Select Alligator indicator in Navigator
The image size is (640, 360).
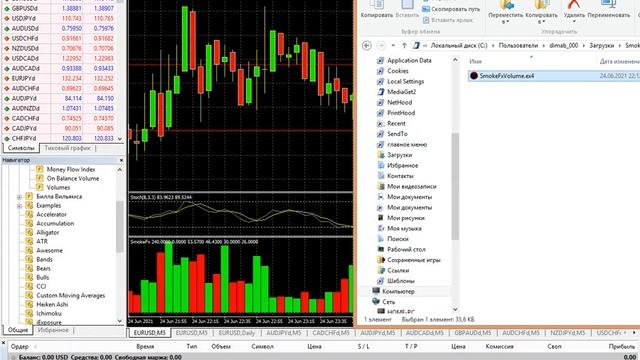point(47,233)
